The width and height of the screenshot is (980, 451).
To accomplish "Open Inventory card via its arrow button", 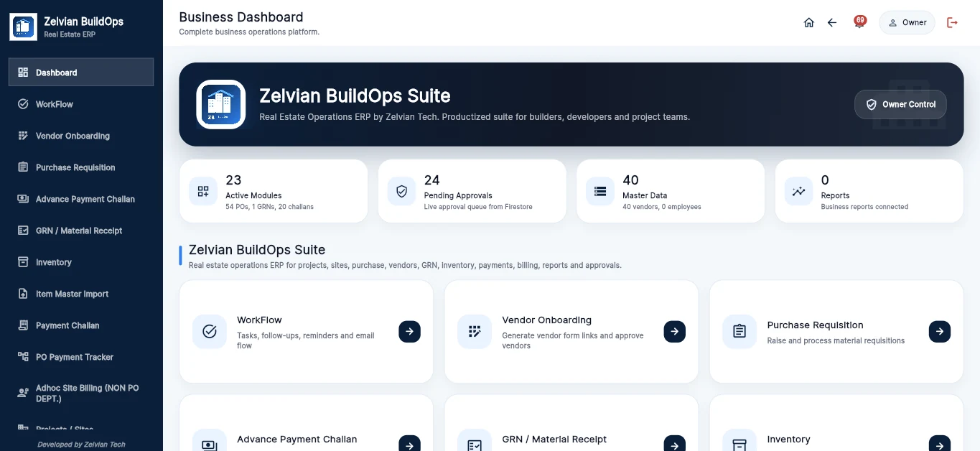I will point(940,445).
